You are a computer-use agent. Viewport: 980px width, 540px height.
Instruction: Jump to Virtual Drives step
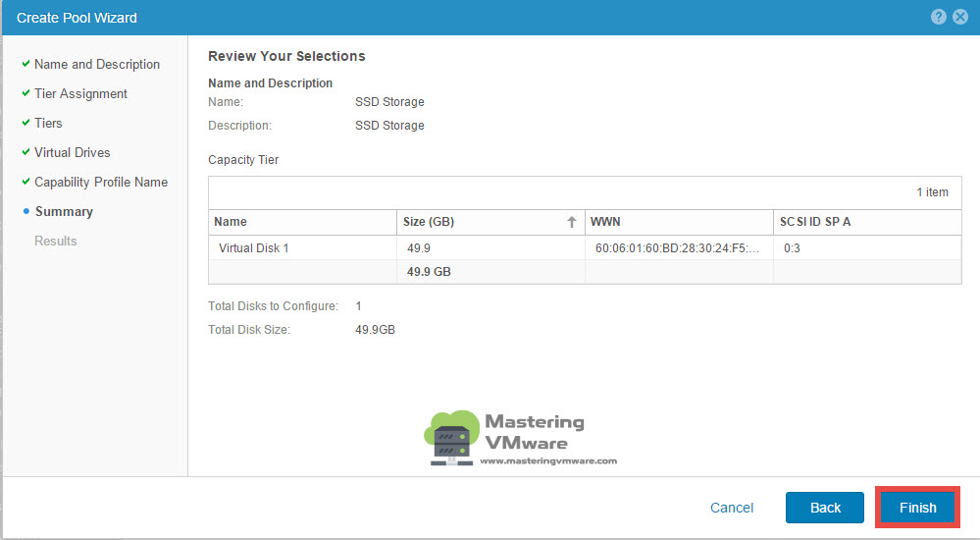[x=72, y=153]
